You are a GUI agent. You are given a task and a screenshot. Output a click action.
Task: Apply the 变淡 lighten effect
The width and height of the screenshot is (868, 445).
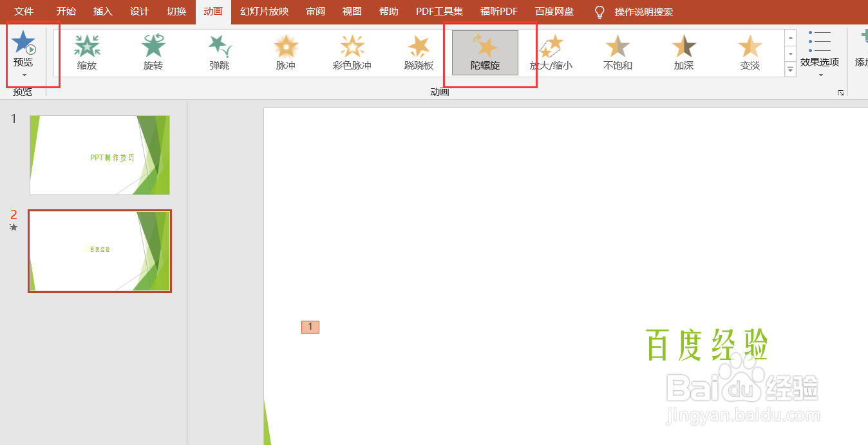pyautogui.click(x=750, y=52)
